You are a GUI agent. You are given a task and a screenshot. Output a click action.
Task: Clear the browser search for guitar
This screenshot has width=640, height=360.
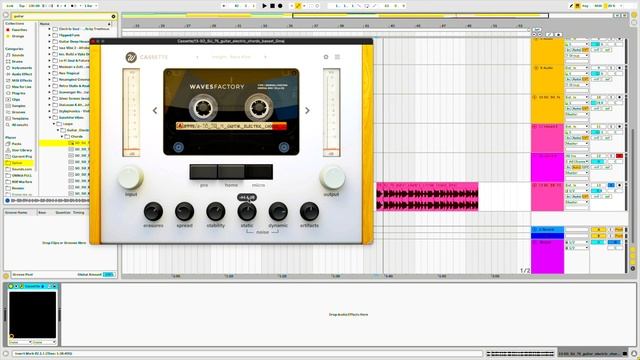[113, 16]
